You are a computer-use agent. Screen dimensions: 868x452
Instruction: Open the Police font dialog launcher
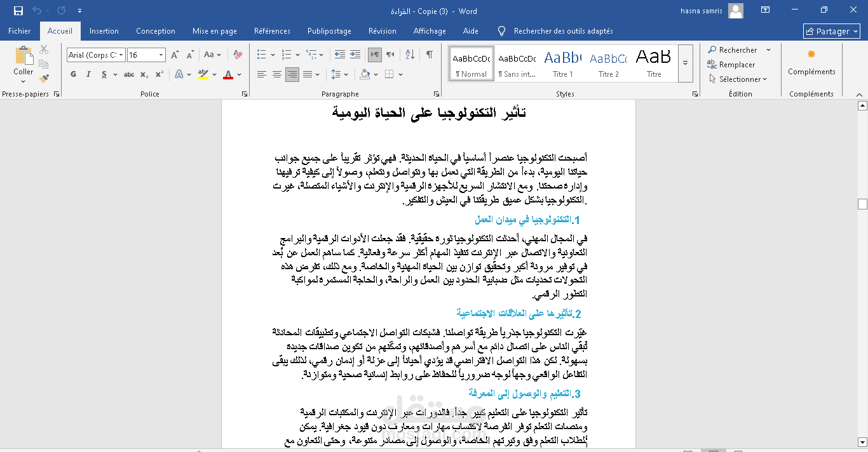[x=245, y=94]
